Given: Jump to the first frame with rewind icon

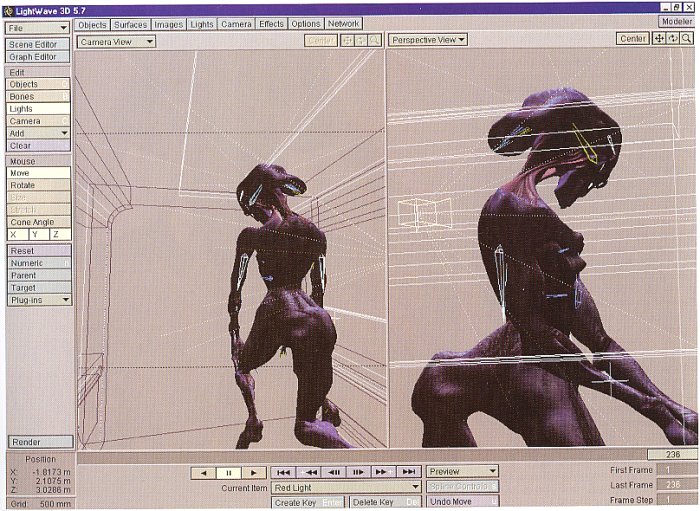Looking at the screenshot, I should pos(284,472).
